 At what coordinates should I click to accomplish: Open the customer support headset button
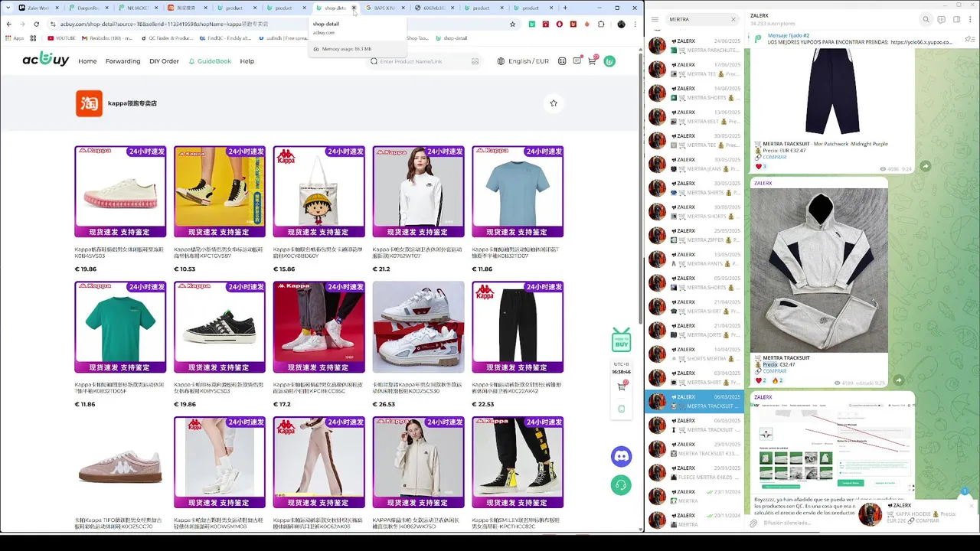point(621,484)
